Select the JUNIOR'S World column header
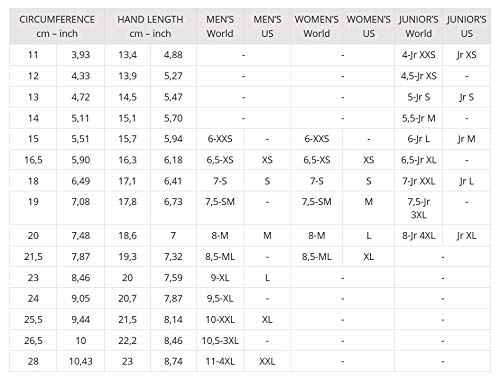The height and width of the screenshot is (381, 500). pos(419,27)
